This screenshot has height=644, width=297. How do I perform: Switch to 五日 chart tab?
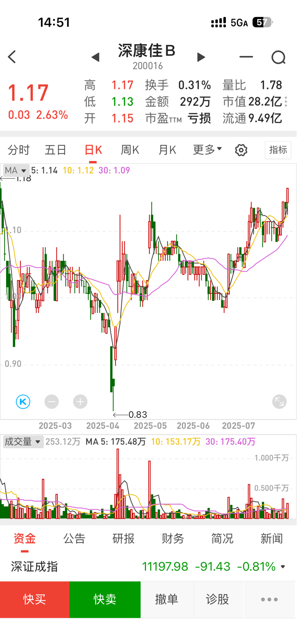[x=56, y=150]
